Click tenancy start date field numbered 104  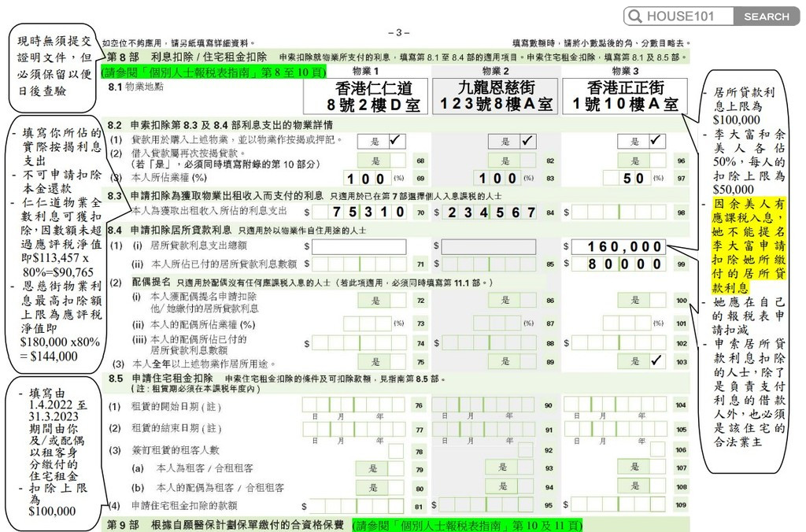(x=615, y=405)
